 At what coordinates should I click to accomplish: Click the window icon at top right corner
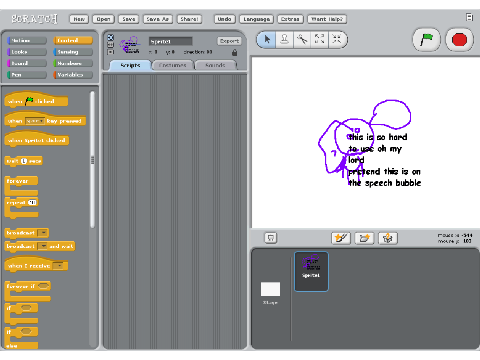point(469,17)
